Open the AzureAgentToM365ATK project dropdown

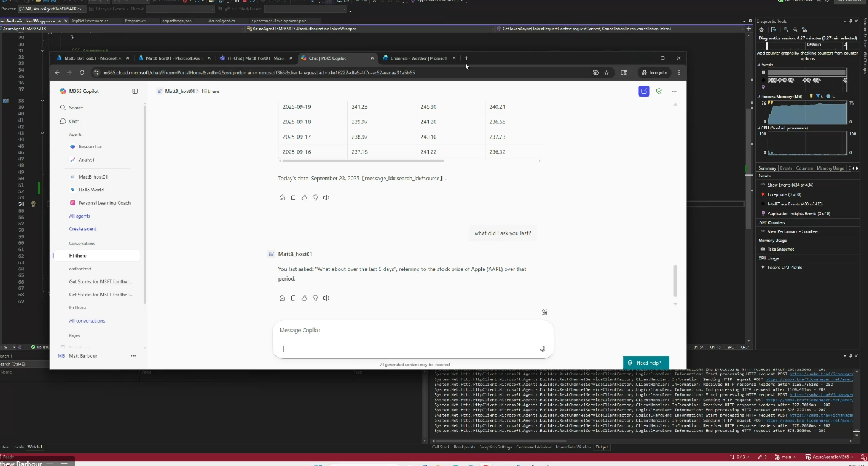coord(123,29)
